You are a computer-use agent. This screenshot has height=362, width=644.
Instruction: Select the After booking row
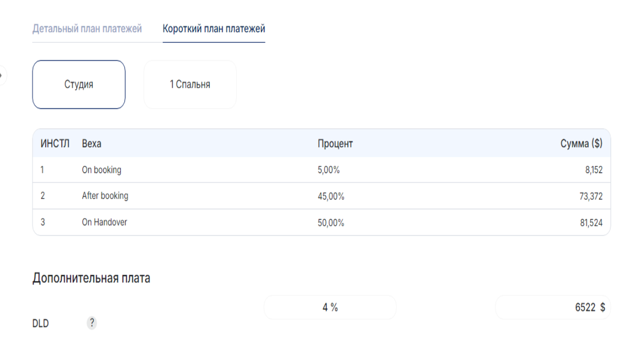point(105,196)
